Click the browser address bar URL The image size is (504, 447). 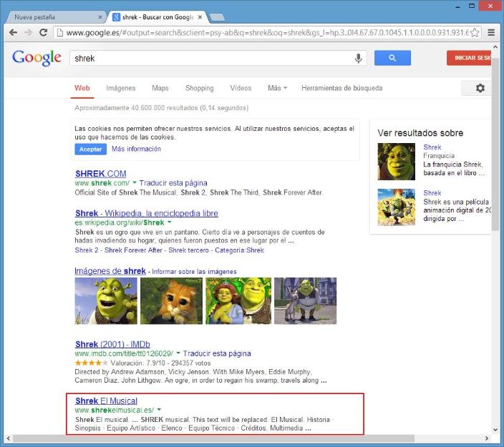point(267,32)
